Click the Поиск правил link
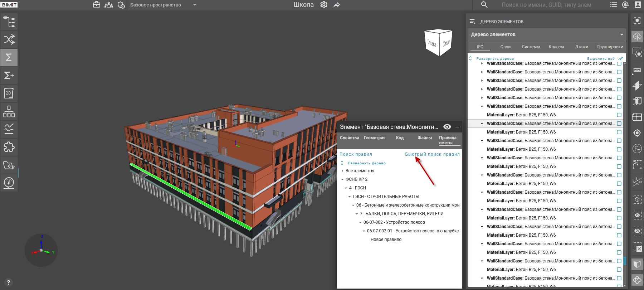Viewport: 644px width, 290px height. [x=356, y=154]
